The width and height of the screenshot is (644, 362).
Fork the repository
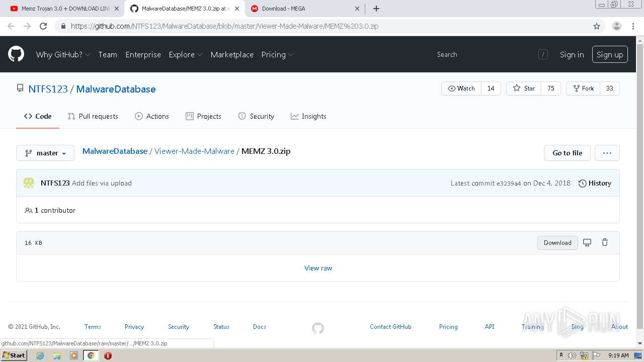[x=583, y=88]
